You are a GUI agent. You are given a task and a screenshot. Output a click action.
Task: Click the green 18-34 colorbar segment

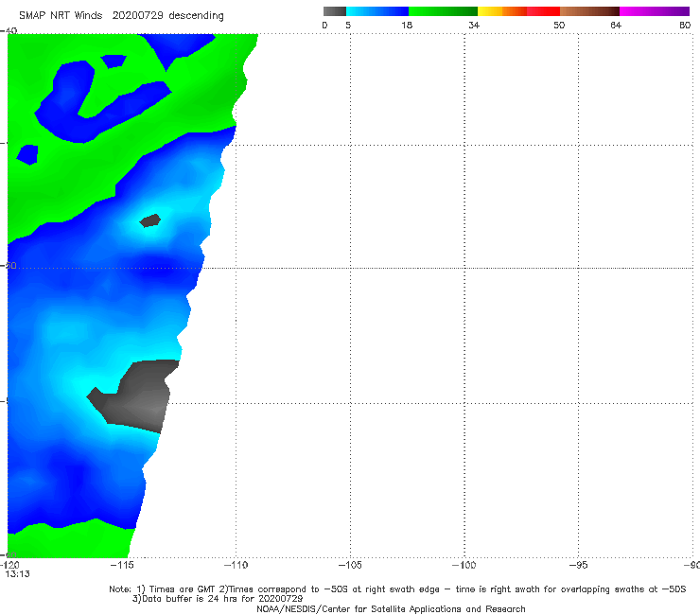pos(443,11)
